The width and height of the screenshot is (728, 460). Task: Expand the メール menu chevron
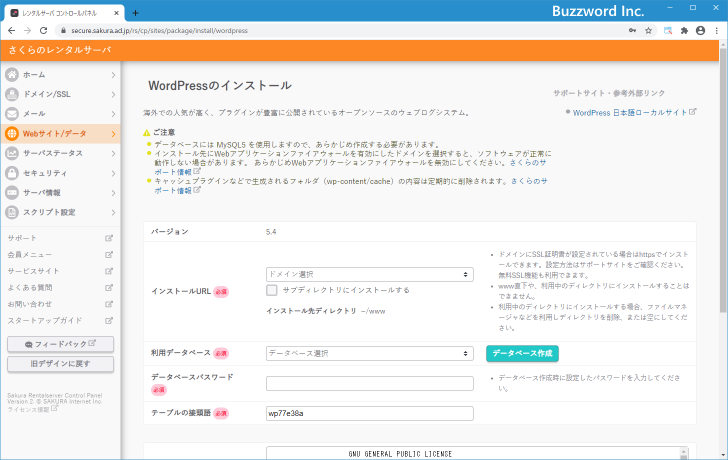pyautogui.click(x=113, y=114)
